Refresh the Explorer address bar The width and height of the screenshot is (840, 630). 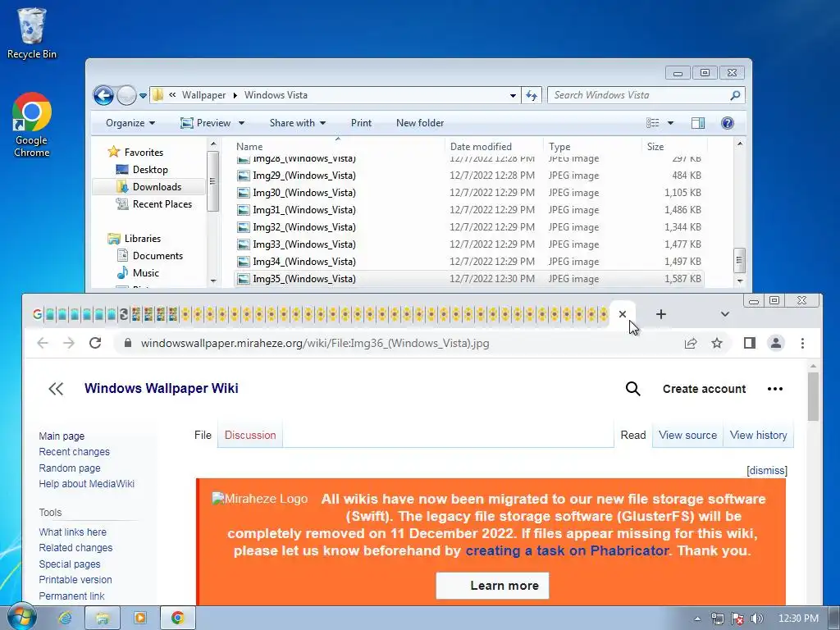pos(532,95)
